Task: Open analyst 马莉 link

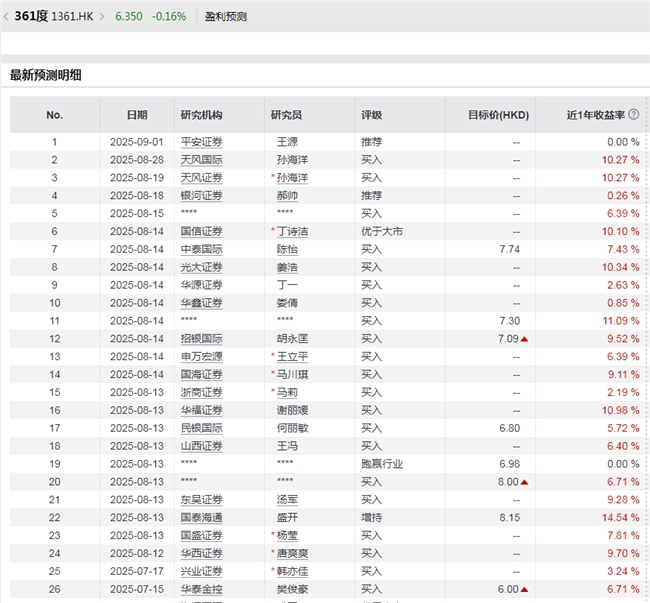Action: pos(287,392)
